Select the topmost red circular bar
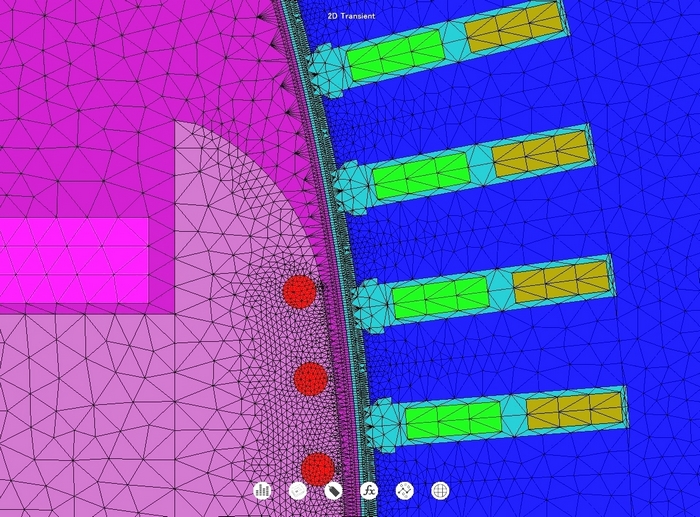Screen dimensions: 700x517 click(x=299, y=292)
